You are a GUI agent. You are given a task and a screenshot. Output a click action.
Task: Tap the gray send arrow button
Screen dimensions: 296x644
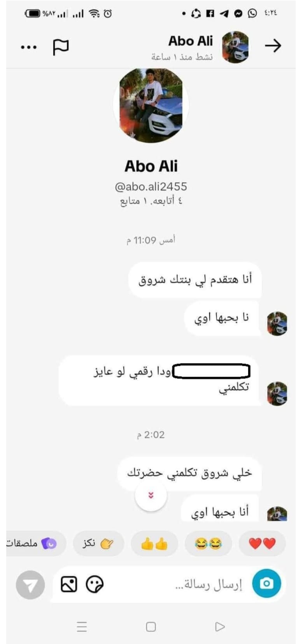30,585
